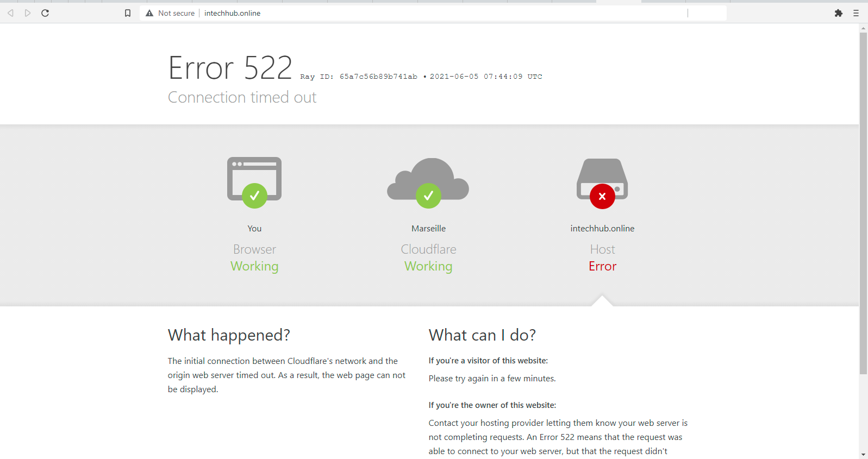
Task: Click the intechhub.online address bar text
Action: pos(232,13)
